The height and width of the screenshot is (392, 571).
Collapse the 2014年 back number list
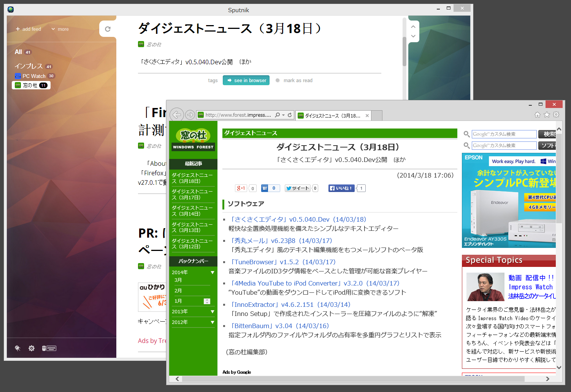pos(213,272)
